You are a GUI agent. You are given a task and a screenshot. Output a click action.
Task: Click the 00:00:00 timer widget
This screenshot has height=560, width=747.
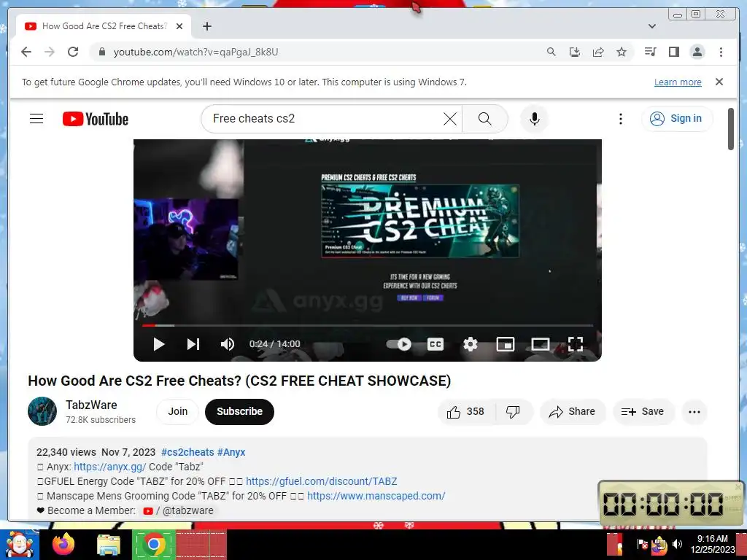(671, 503)
